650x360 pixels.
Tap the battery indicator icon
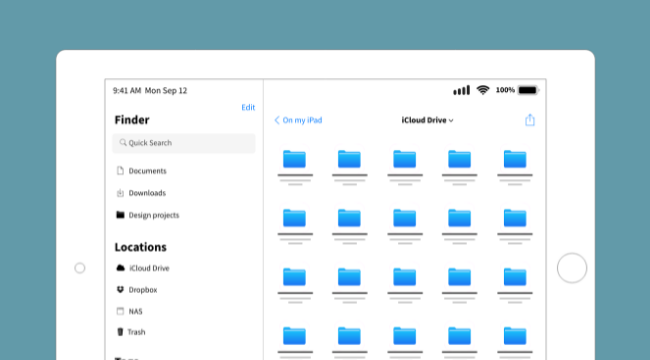click(528, 90)
